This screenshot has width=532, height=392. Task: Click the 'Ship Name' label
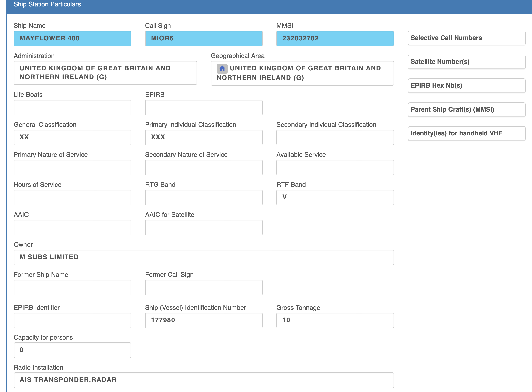coord(30,26)
